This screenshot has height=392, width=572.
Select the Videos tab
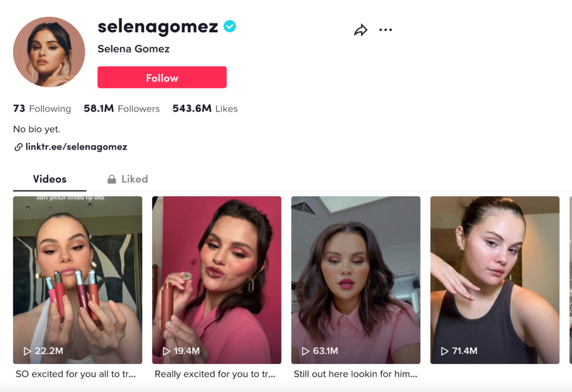click(x=49, y=179)
